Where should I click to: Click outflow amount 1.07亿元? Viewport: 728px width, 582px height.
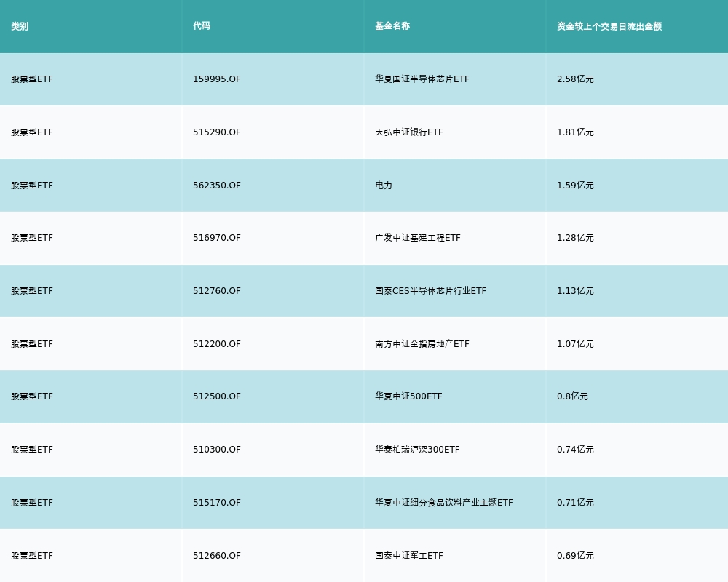point(575,344)
